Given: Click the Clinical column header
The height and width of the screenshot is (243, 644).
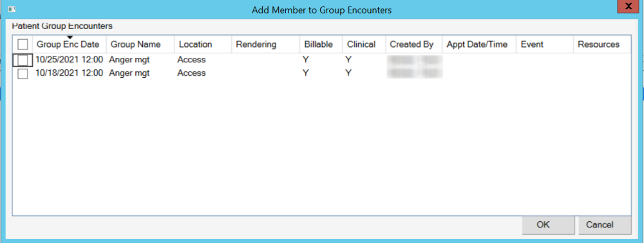Looking at the screenshot, I should [x=364, y=44].
